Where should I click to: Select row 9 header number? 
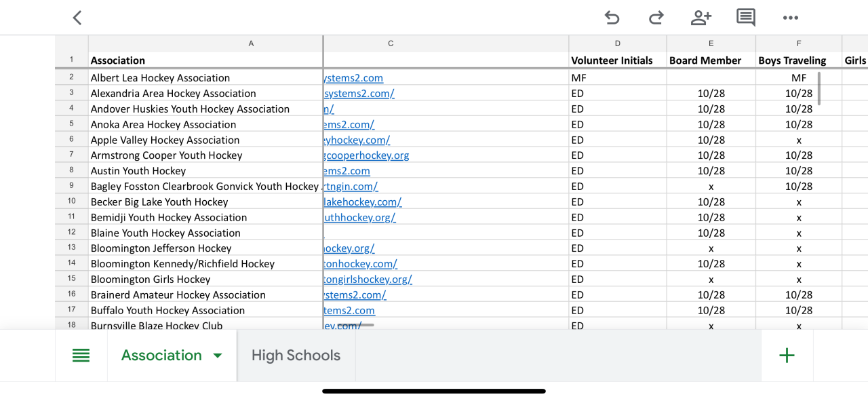[71, 186]
